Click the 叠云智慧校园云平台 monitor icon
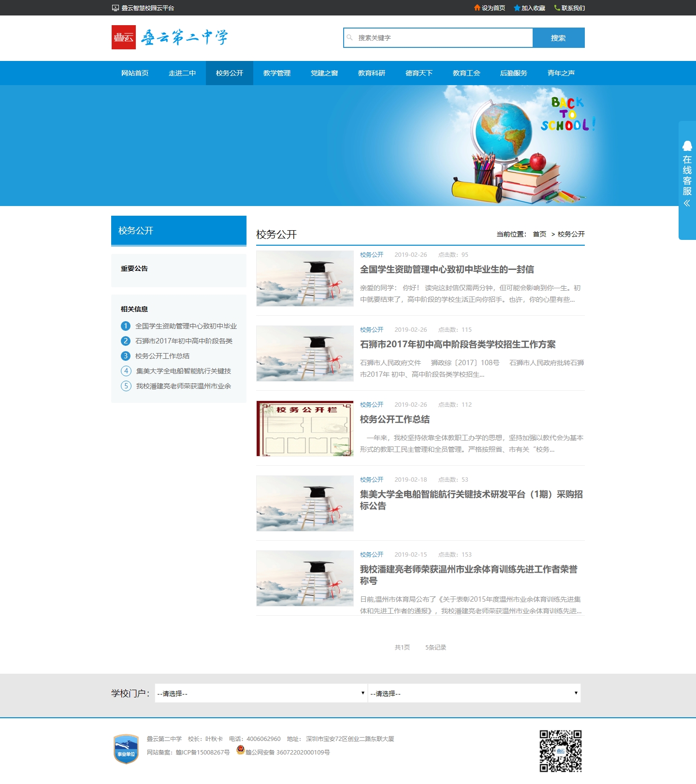The image size is (696, 784). 115,8
